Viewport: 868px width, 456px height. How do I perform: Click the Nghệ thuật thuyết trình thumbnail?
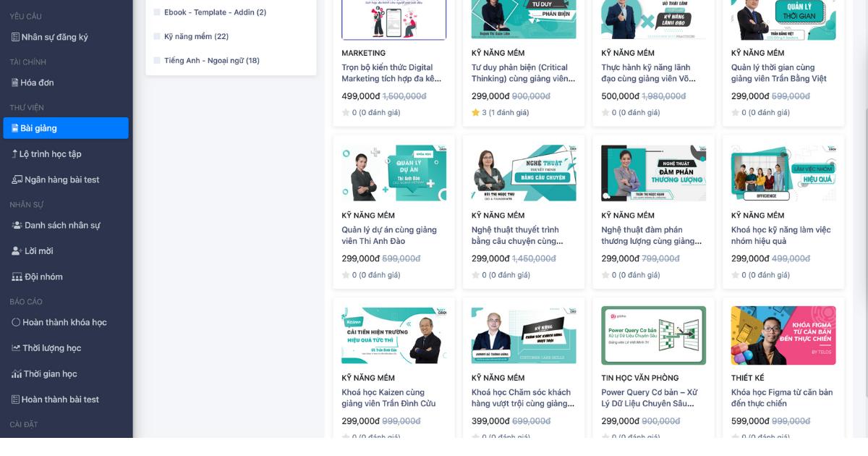[x=524, y=172]
